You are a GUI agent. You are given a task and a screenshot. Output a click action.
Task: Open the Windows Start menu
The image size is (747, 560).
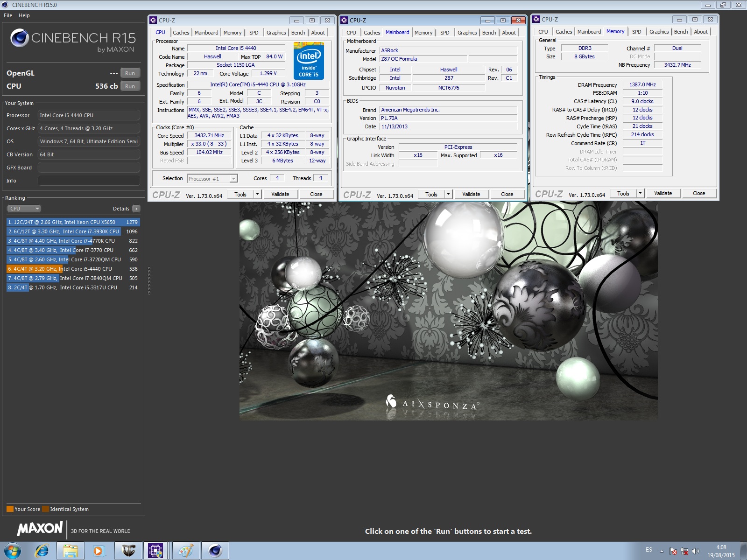pos(13,551)
